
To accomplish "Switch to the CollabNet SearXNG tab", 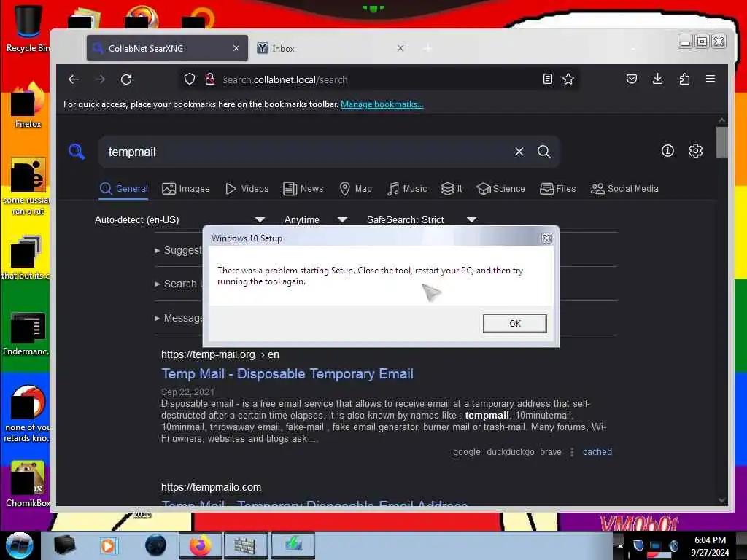I will 167,48.
